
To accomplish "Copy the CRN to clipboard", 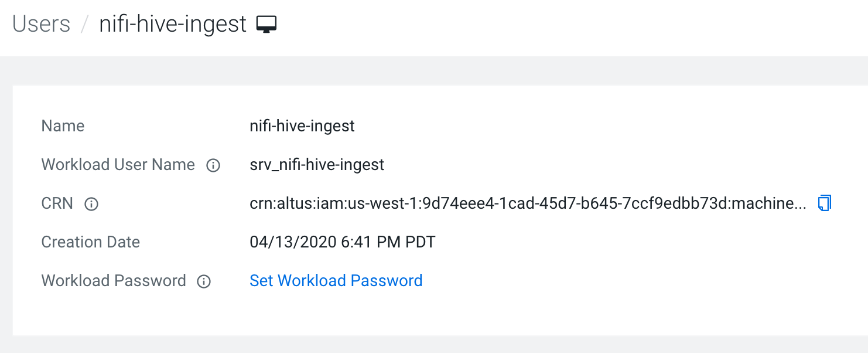I will (x=825, y=203).
